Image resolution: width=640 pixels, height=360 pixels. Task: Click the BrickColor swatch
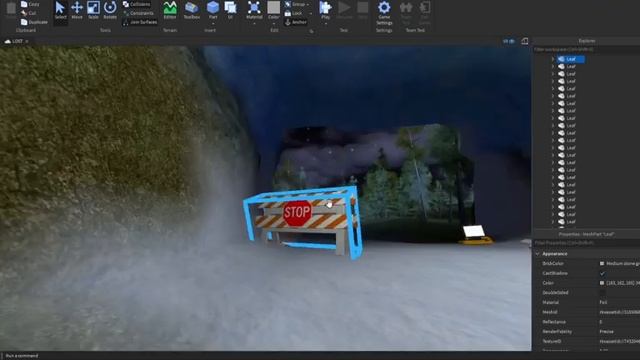(x=602, y=264)
